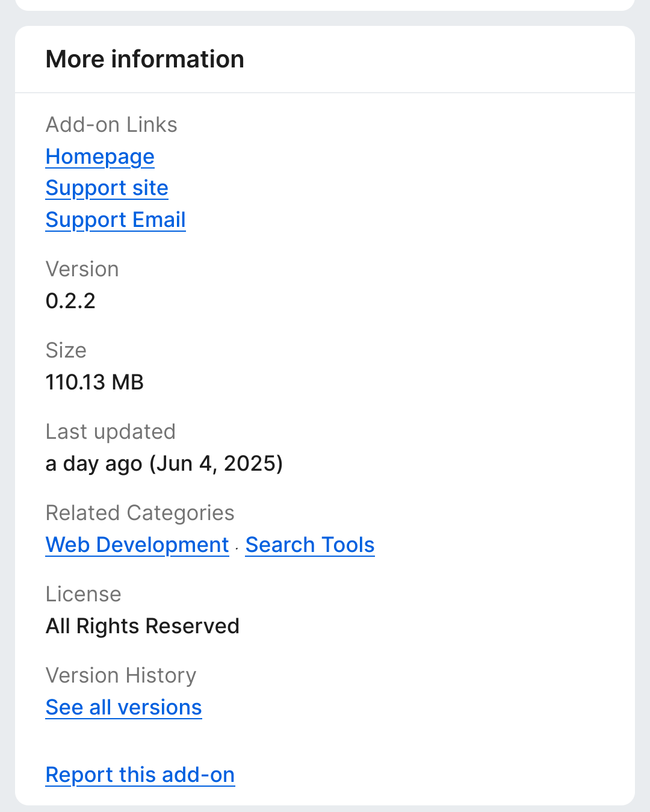Click the Last updated label
The width and height of the screenshot is (650, 812).
click(111, 432)
